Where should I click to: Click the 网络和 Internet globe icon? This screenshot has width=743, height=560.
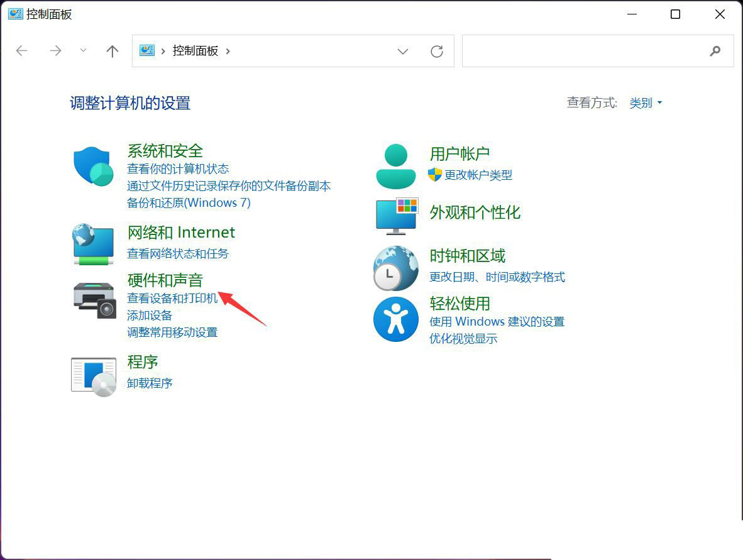coord(92,244)
